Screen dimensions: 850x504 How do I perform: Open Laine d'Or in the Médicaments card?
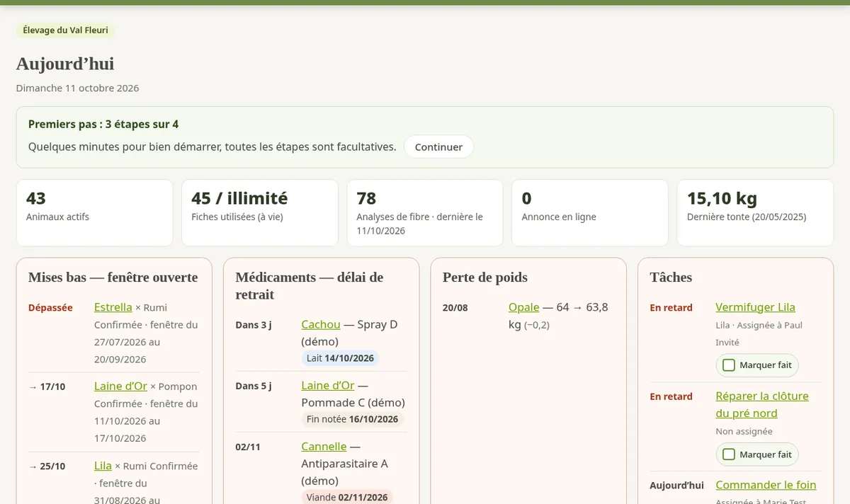click(328, 385)
